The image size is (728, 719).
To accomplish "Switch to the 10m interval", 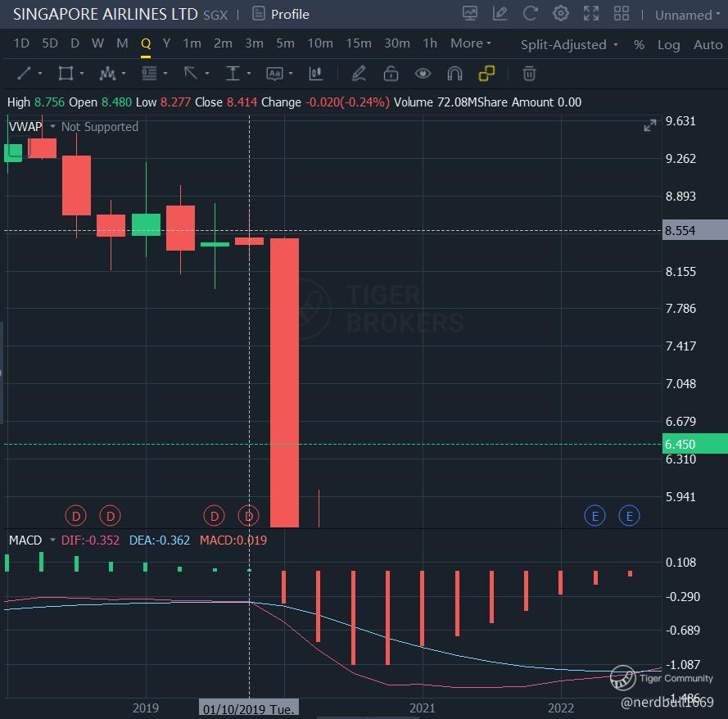I will coord(320,43).
